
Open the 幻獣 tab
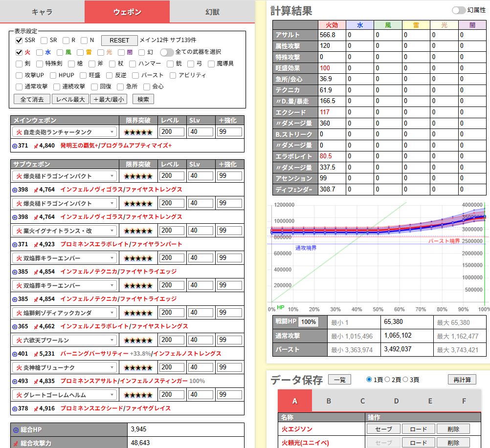[x=212, y=12]
